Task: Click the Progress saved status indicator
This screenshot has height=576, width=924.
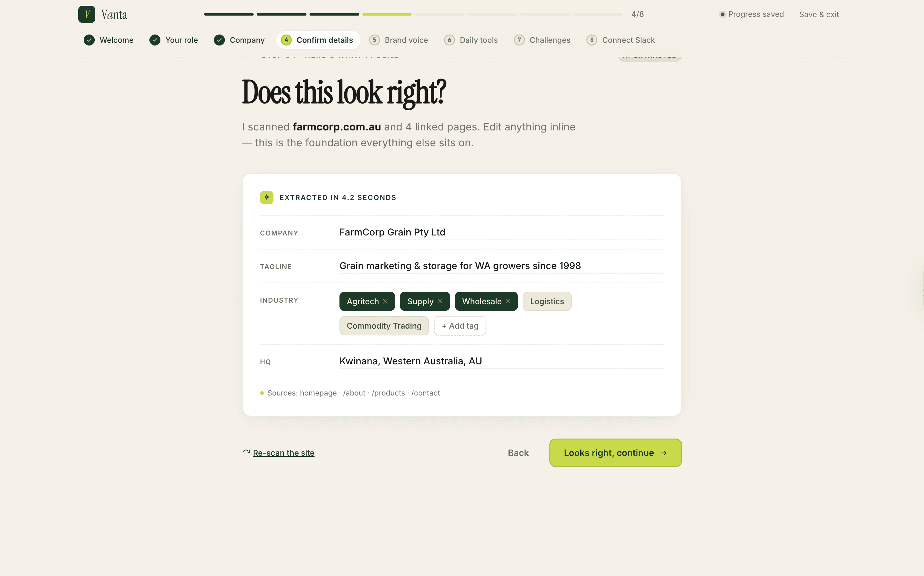Action: (x=751, y=14)
